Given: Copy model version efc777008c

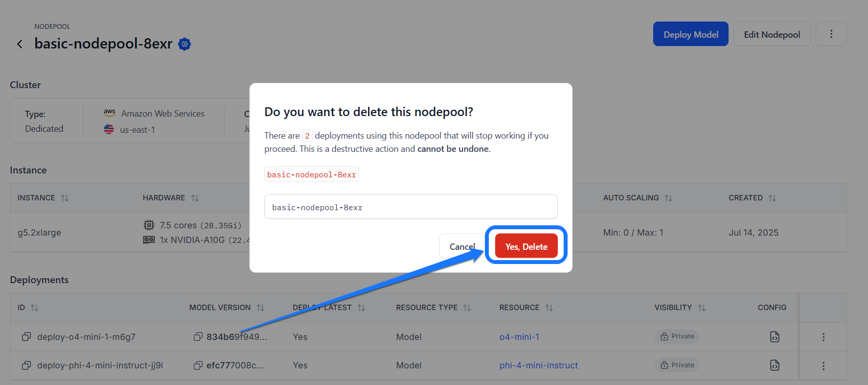Looking at the screenshot, I should click(x=198, y=365).
